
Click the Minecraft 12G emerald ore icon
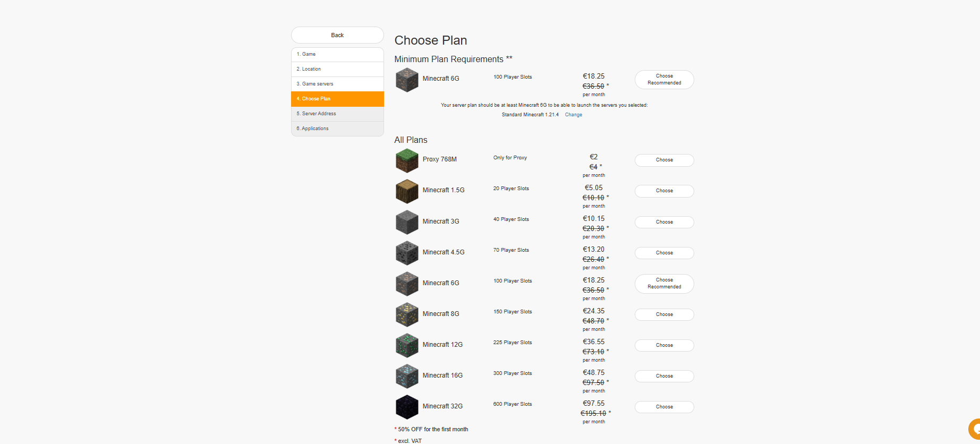pos(407,345)
